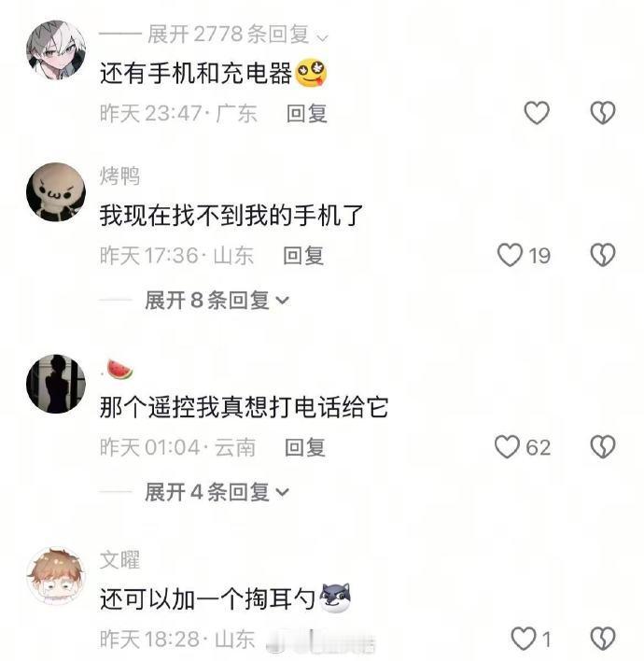
Task: Expand 2778 replies at the top
Action: (x=238, y=35)
